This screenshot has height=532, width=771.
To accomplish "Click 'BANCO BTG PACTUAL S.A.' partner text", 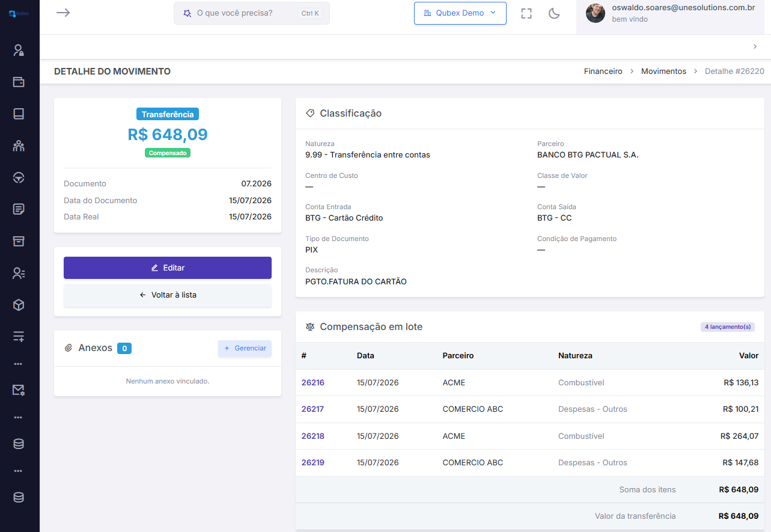I will pyautogui.click(x=588, y=154).
